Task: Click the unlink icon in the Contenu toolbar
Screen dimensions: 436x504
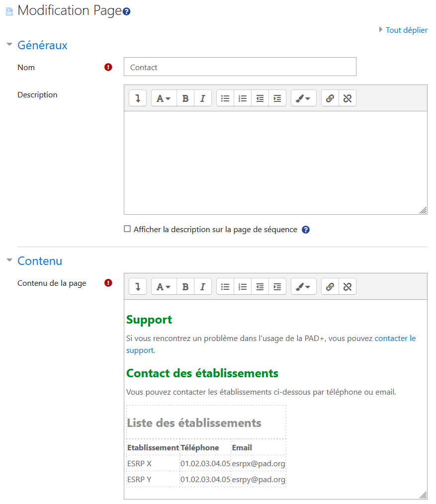Action: 347,286
